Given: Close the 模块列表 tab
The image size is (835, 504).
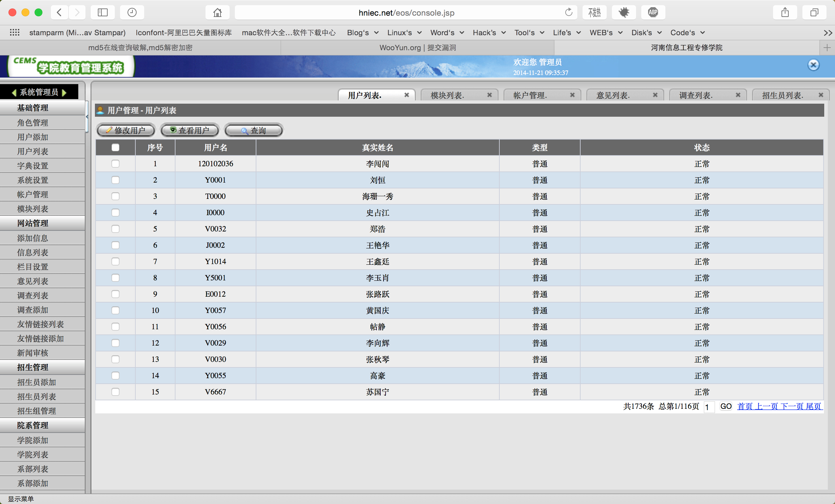Looking at the screenshot, I should (x=489, y=95).
